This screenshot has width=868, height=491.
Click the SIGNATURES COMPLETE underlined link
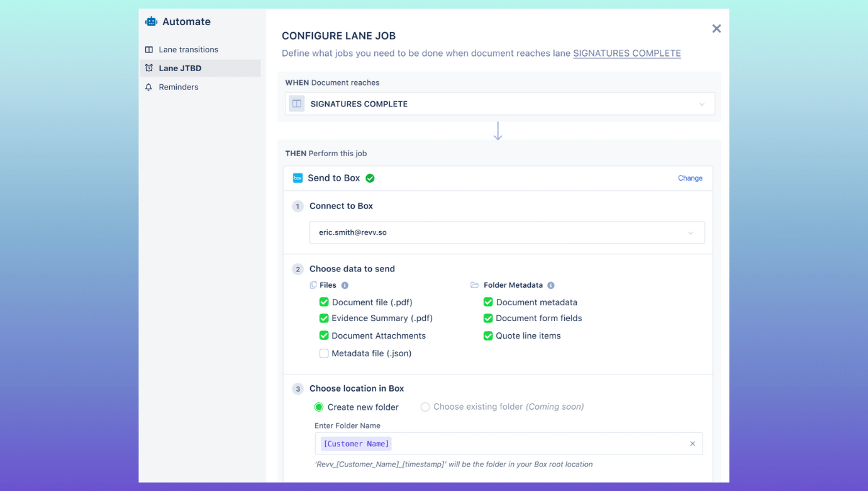pos(626,54)
